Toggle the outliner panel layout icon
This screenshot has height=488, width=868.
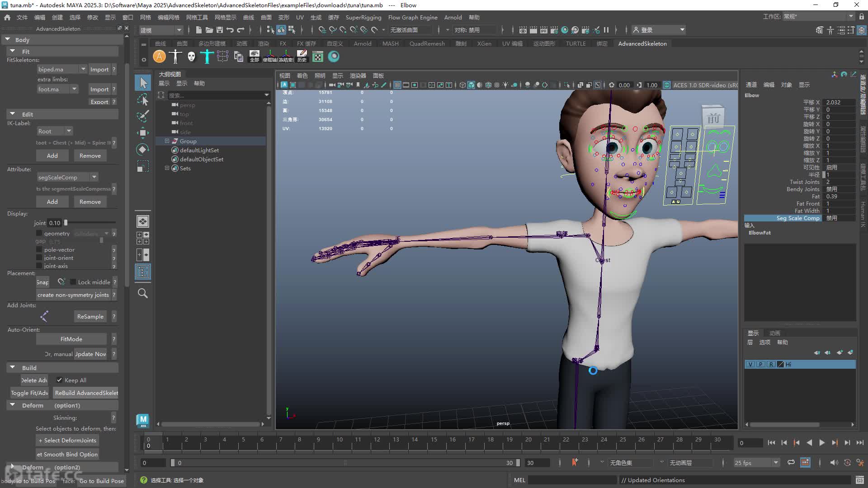143,272
